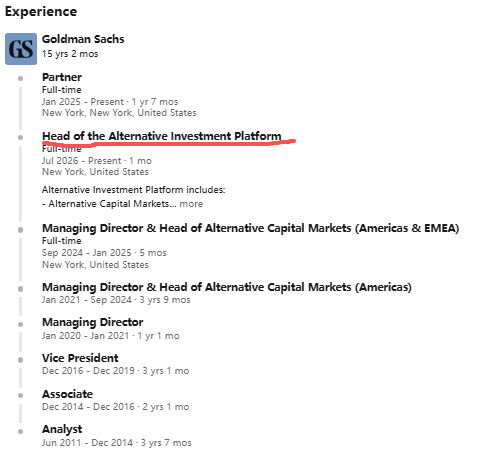
Task: Click the Goldman Sachs GS logo
Action: coord(21,49)
